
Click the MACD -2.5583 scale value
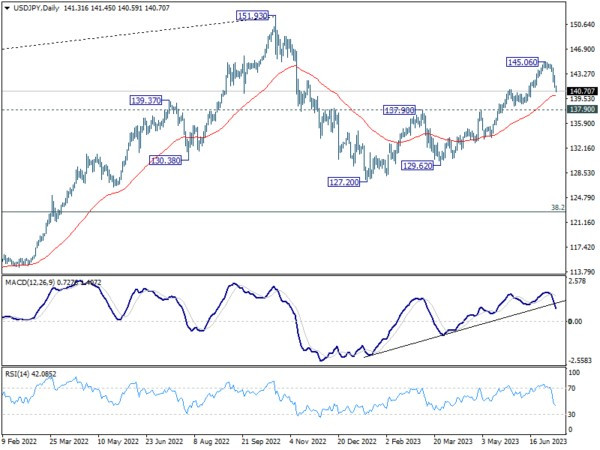[580, 360]
